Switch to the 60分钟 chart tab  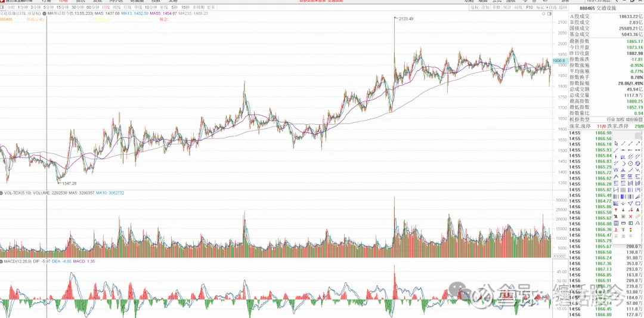(x=93, y=8)
